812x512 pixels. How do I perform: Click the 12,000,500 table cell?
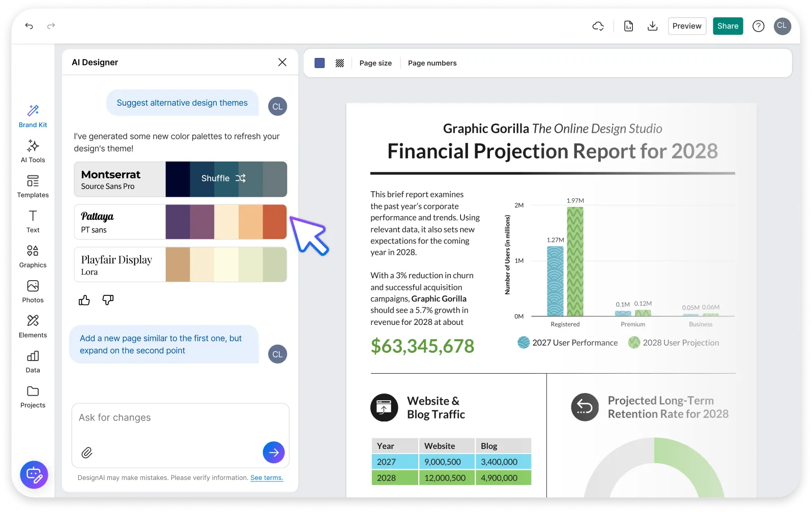[x=447, y=478]
